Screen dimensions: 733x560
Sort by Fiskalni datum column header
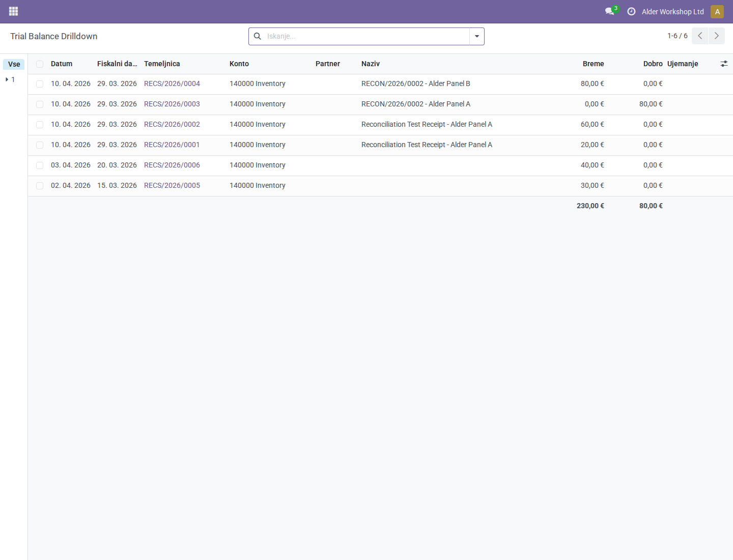[x=117, y=64]
